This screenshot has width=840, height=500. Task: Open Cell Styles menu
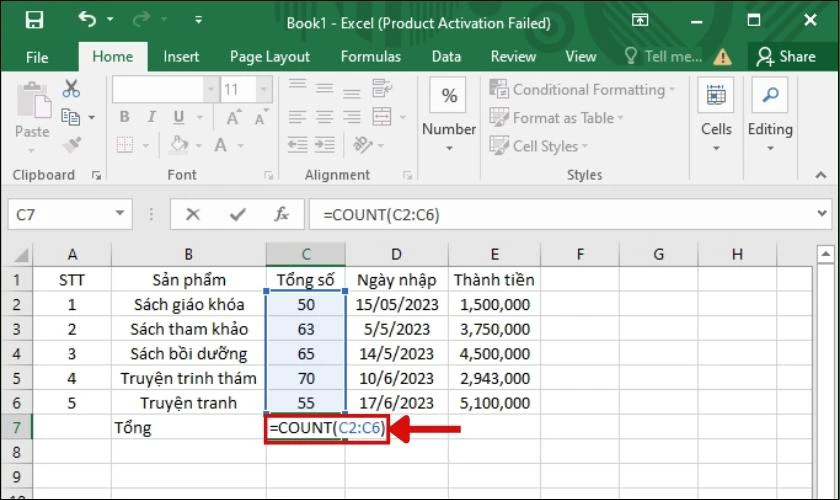pos(538,146)
